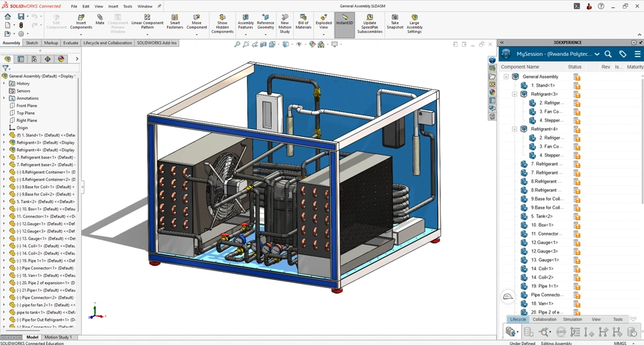
Task: Click Zoom to Fit icon in view toolbar
Action: 237,44
